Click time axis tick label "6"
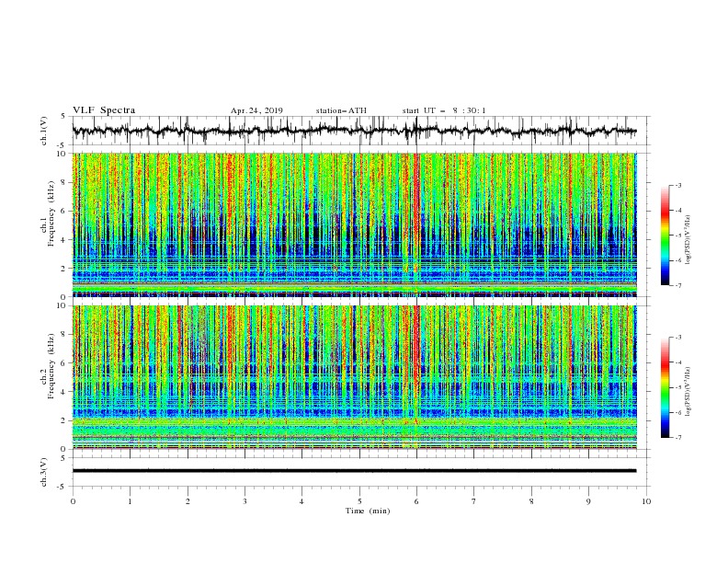728x563 pixels. 416,501
